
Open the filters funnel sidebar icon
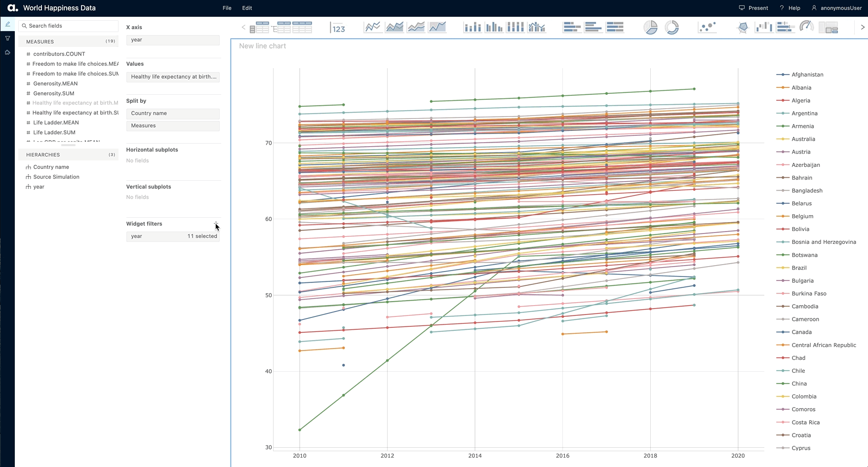tap(7, 38)
